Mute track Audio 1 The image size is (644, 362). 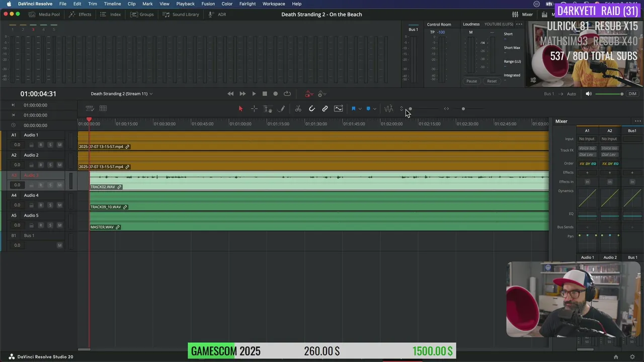pyautogui.click(x=59, y=145)
